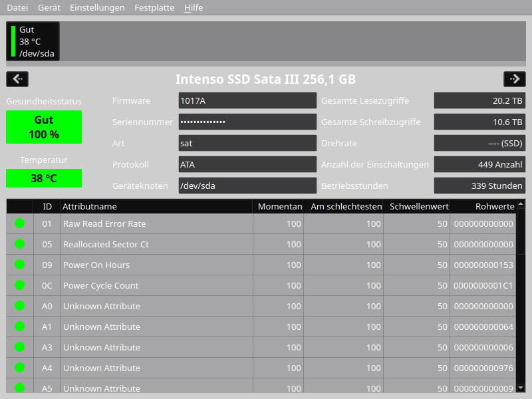
Task: Click the Firmware field 1017A
Action: pos(247,101)
